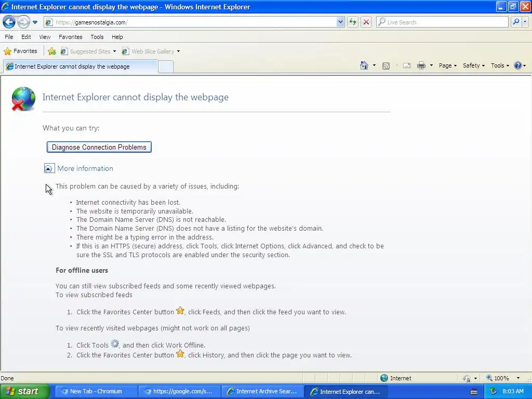Screen dimensions: 532x399
Task: Click the Internet Explorer can... taskbar button
Action: point(346,391)
